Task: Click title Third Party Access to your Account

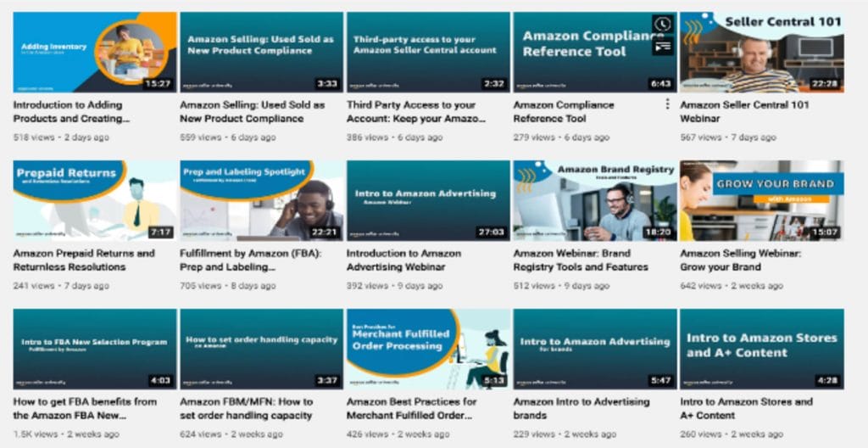Action: point(416,112)
